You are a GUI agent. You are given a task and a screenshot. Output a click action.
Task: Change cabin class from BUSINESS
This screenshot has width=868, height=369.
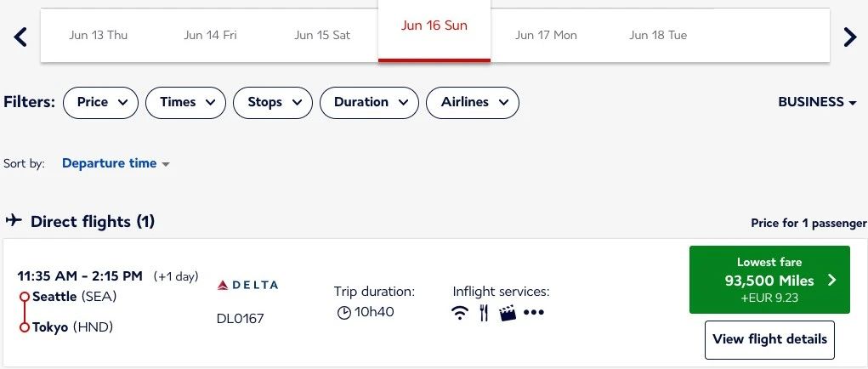[817, 102]
